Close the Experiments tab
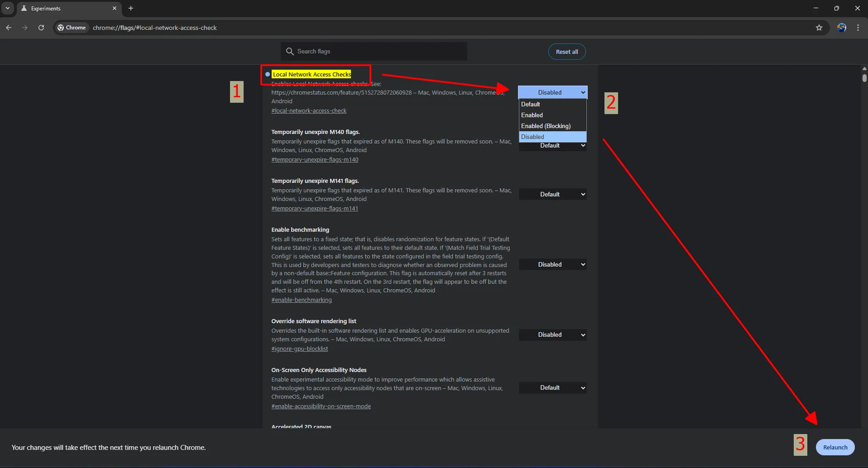868x468 pixels. pyautogui.click(x=115, y=8)
